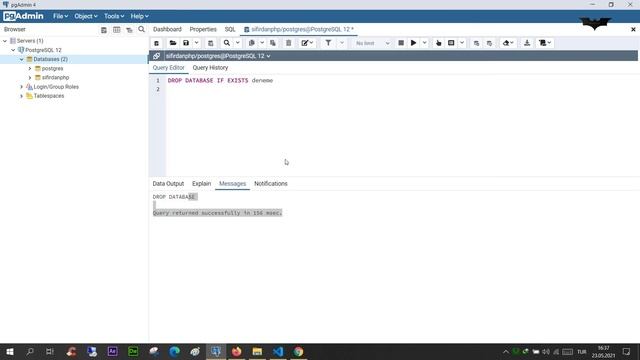Click the Filter funnel toolbar icon

pyautogui.click(x=328, y=43)
